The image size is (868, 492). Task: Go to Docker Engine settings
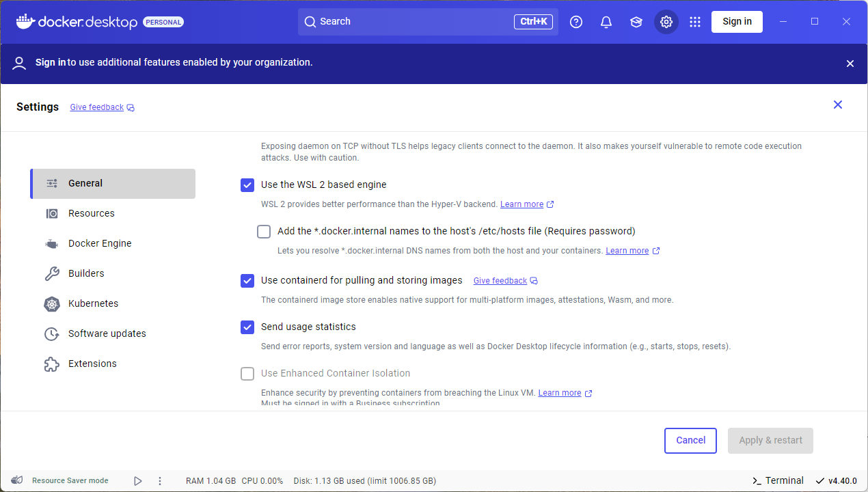pyautogui.click(x=100, y=243)
